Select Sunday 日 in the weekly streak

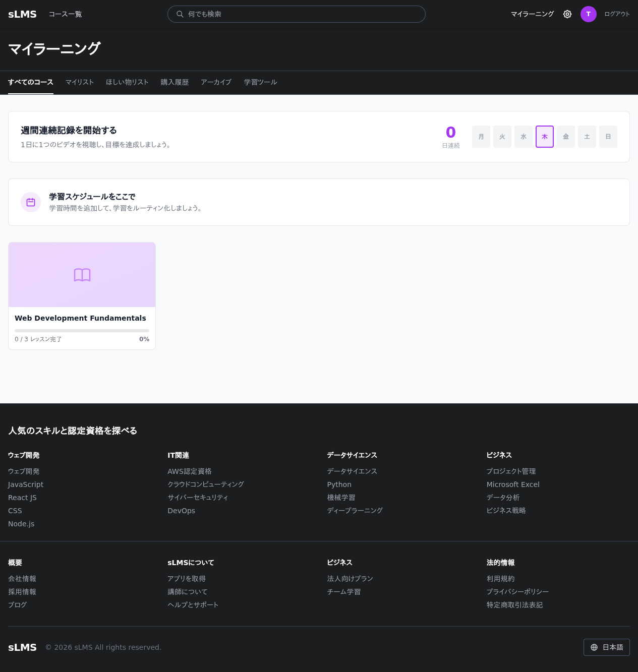(x=608, y=137)
